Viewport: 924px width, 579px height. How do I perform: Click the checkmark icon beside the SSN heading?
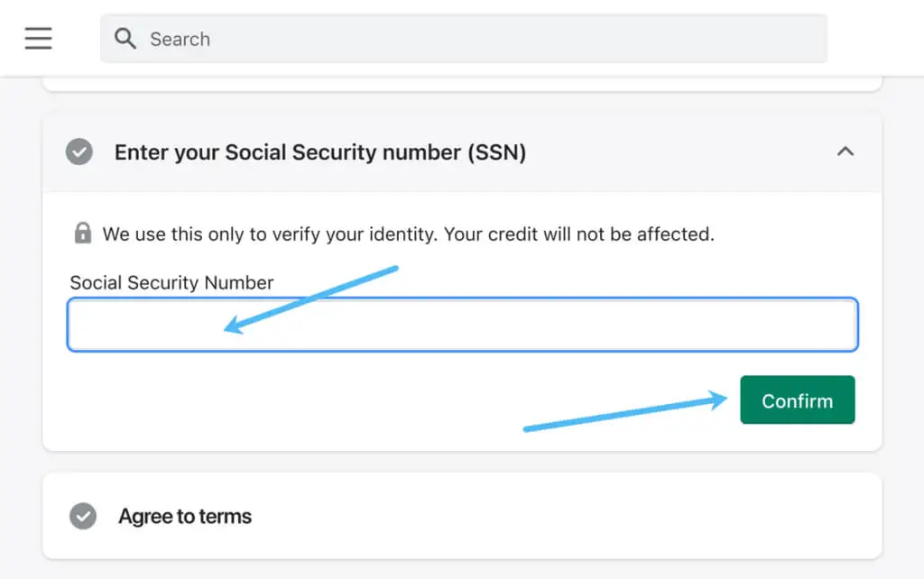(79, 152)
